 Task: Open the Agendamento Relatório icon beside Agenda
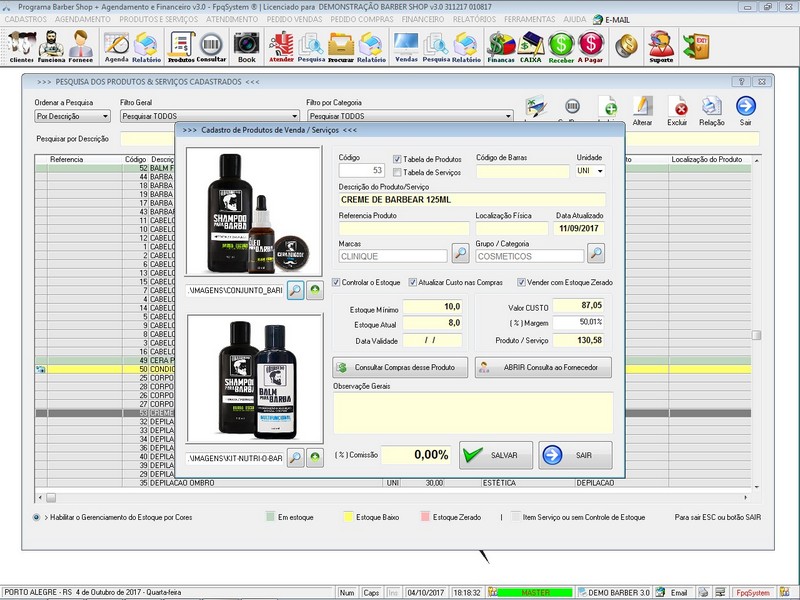(x=146, y=47)
